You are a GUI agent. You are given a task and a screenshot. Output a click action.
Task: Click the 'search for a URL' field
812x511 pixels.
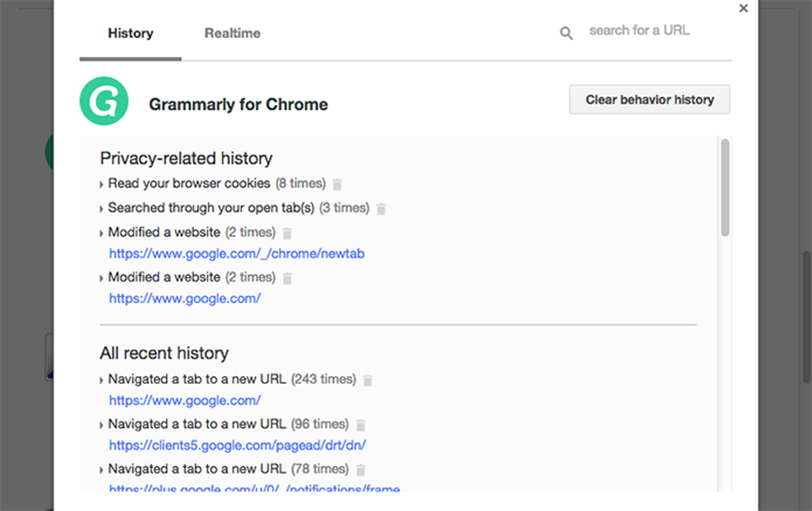tap(640, 31)
